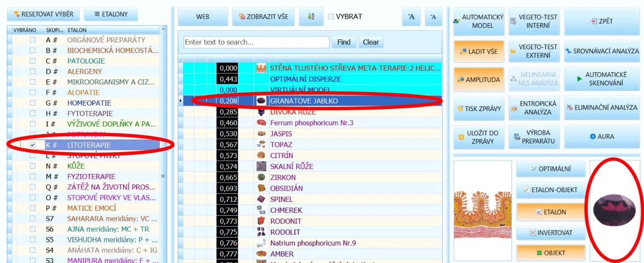The image size is (644, 263).
Task: Select the TOPAZ gemstone icon row
Action: tap(310, 145)
